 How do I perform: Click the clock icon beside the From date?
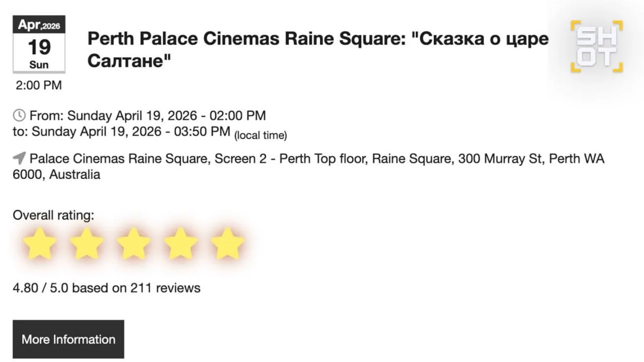pos(19,116)
